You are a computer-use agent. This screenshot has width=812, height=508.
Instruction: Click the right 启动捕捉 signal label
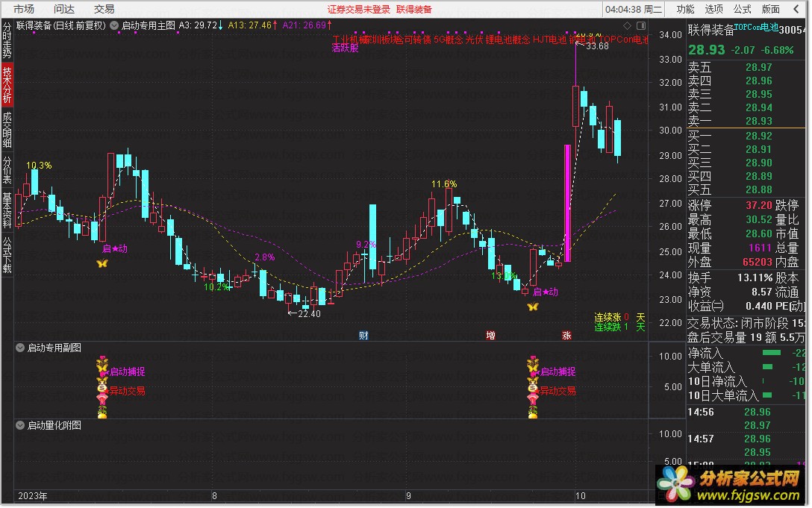(558, 371)
